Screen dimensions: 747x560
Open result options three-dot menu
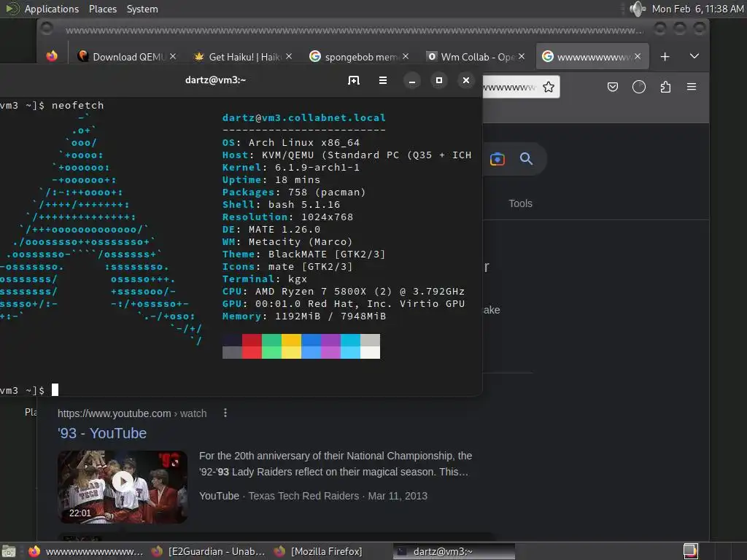coord(225,413)
